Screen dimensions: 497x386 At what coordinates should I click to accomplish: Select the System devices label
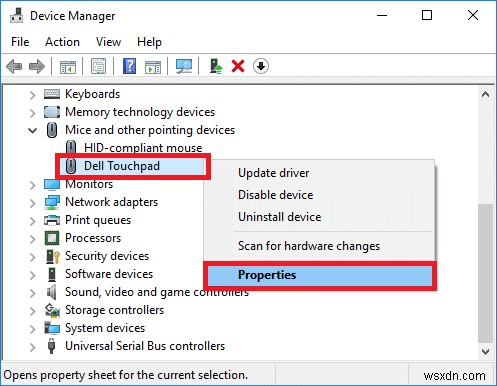click(x=105, y=328)
